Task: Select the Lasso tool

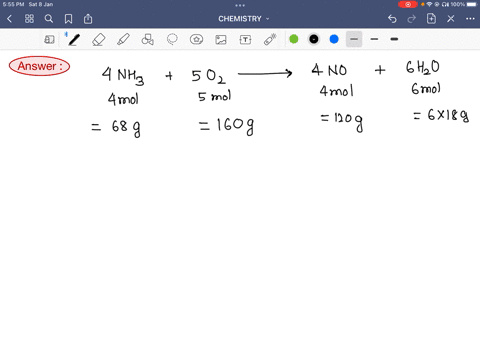Action: 172,40
